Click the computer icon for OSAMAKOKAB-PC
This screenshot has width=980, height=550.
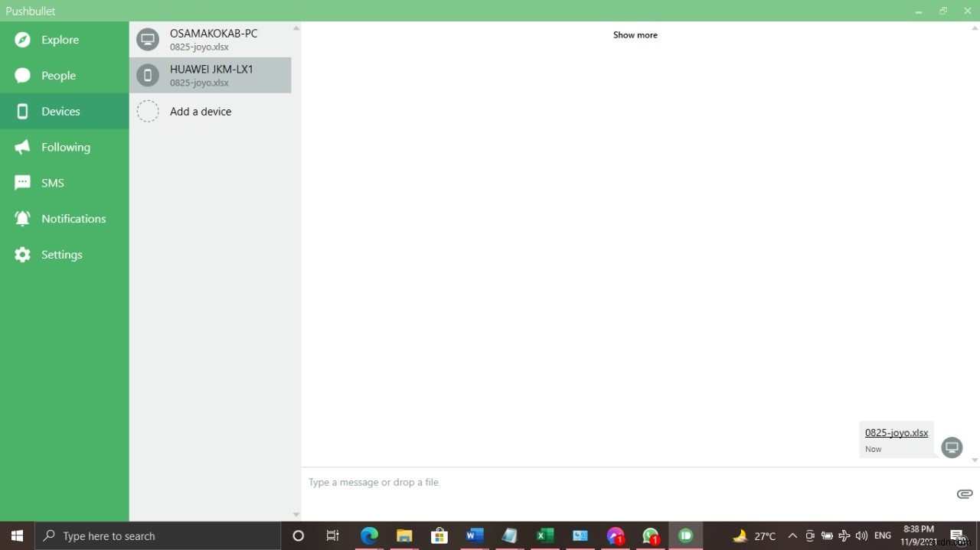coord(148,39)
